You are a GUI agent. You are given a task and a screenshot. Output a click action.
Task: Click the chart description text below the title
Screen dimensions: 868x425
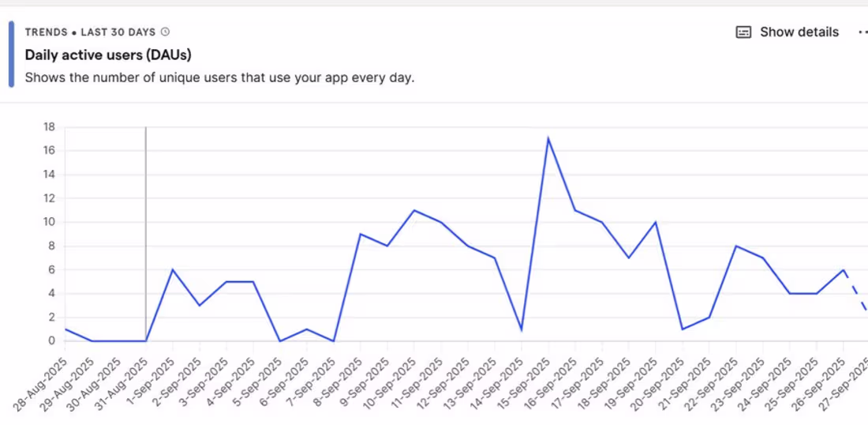pos(219,78)
